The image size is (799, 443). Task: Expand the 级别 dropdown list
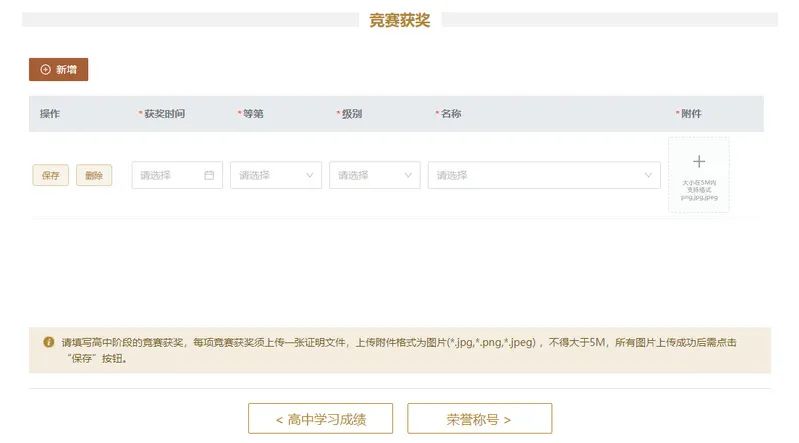368,175
